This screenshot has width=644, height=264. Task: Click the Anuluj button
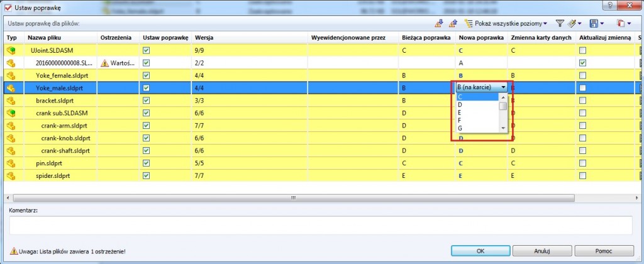[x=541, y=251]
